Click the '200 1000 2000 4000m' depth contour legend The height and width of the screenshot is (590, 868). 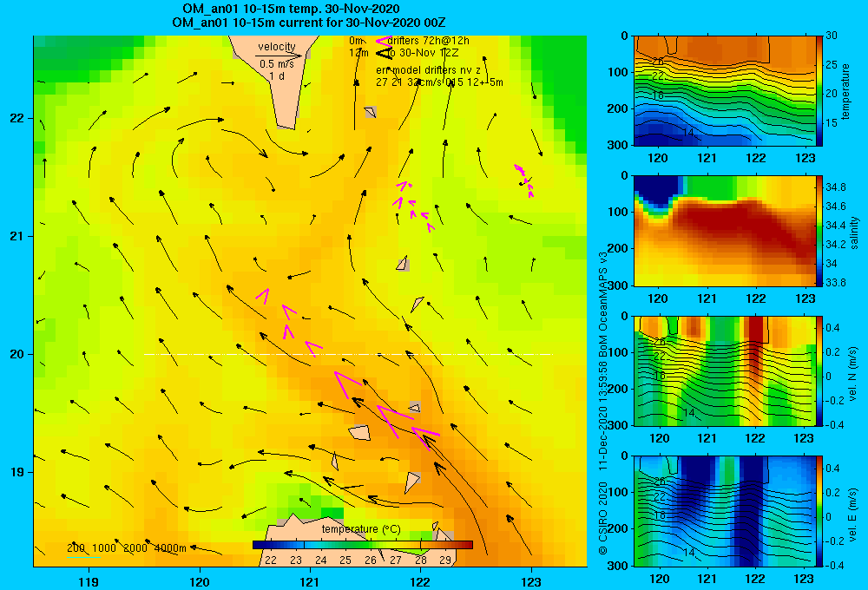pyautogui.click(x=127, y=548)
